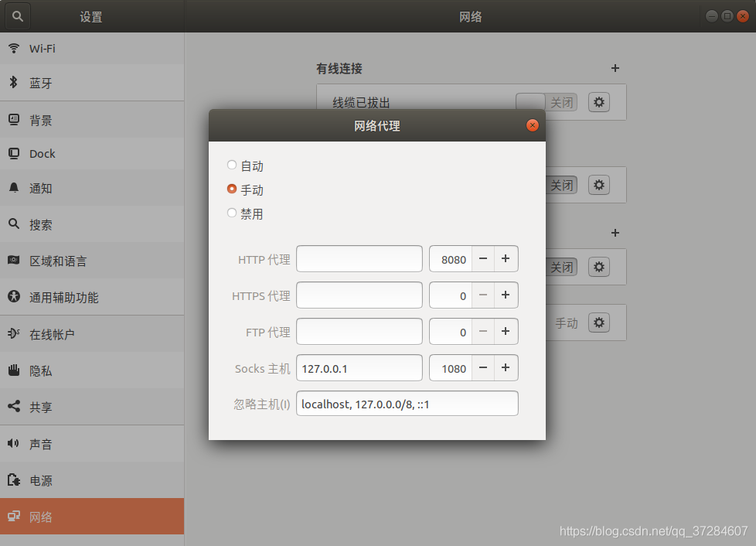Maximize the Settings window
This screenshot has width=756, height=546.
pyautogui.click(x=727, y=16)
